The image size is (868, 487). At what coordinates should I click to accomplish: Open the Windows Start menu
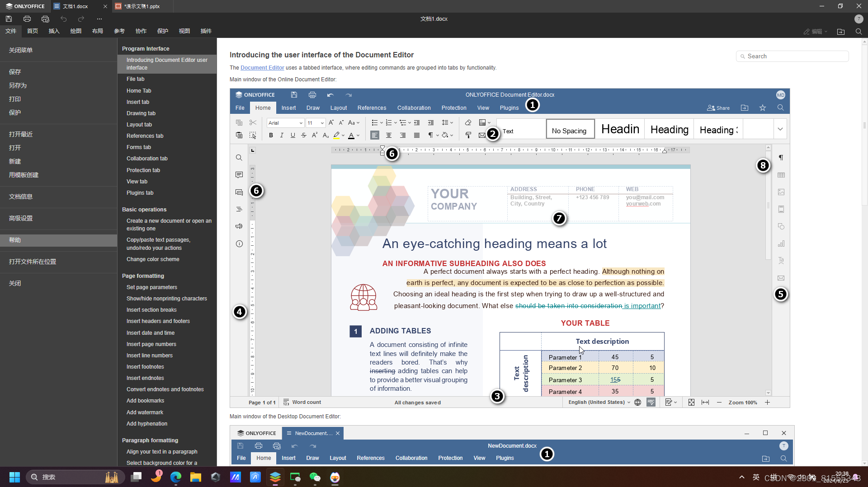pos(14,477)
